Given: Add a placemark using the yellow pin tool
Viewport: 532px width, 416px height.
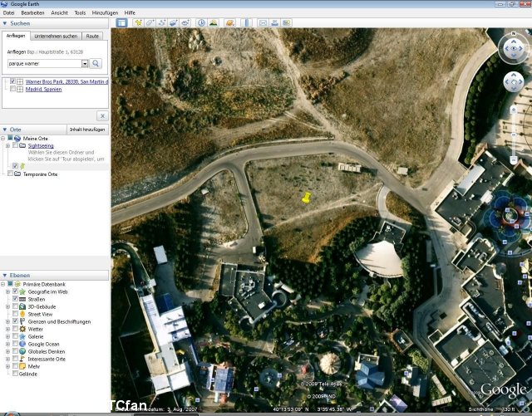Looking at the screenshot, I should pyautogui.click(x=139, y=23).
